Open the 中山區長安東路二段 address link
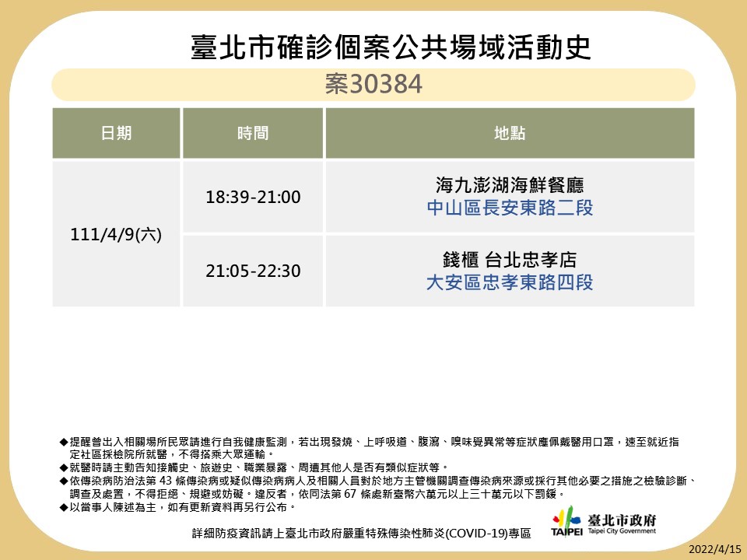The width and height of the screenshot is (747, 560). coord(510,208)
